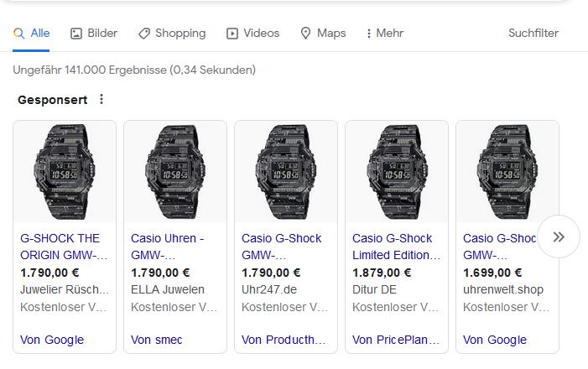
Task: Click the Uhr247.de product title link
Action: [281, 247]
